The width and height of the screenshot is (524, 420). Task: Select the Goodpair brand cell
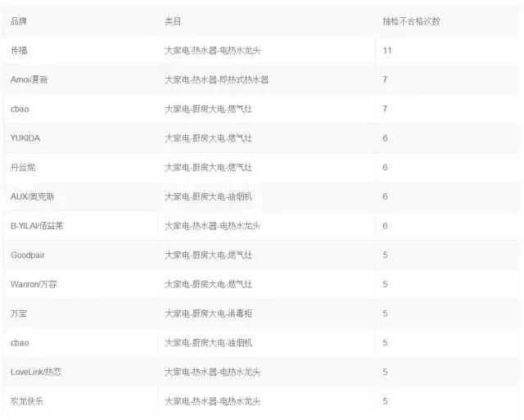point(29,255)
